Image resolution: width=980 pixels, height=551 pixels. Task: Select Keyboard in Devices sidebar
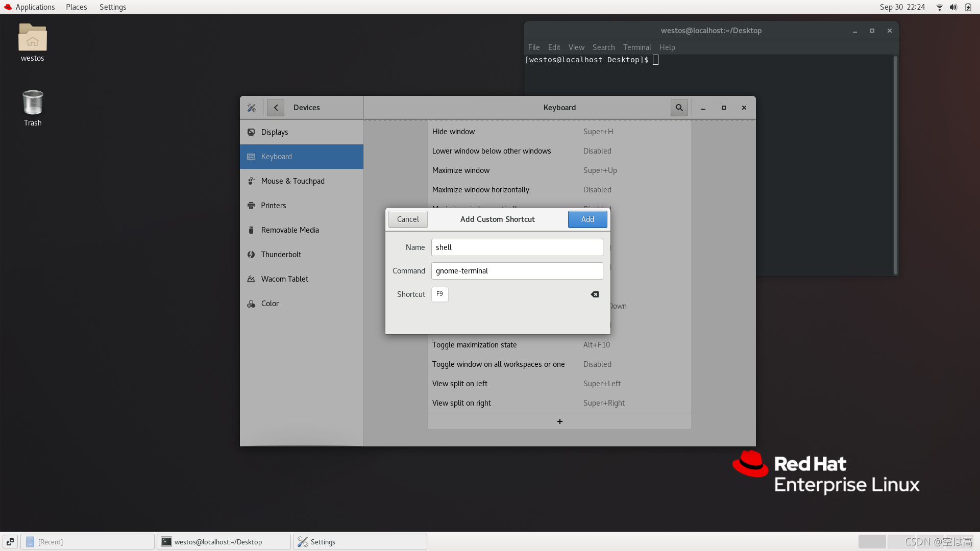(x=302, y=157)
